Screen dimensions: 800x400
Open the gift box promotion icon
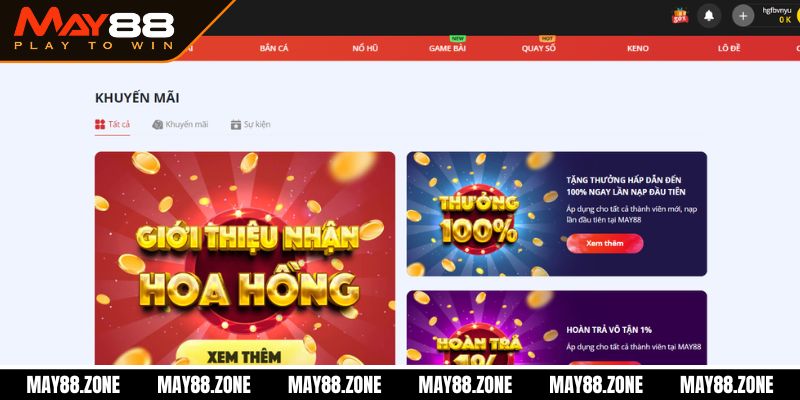tap(680, 16)
